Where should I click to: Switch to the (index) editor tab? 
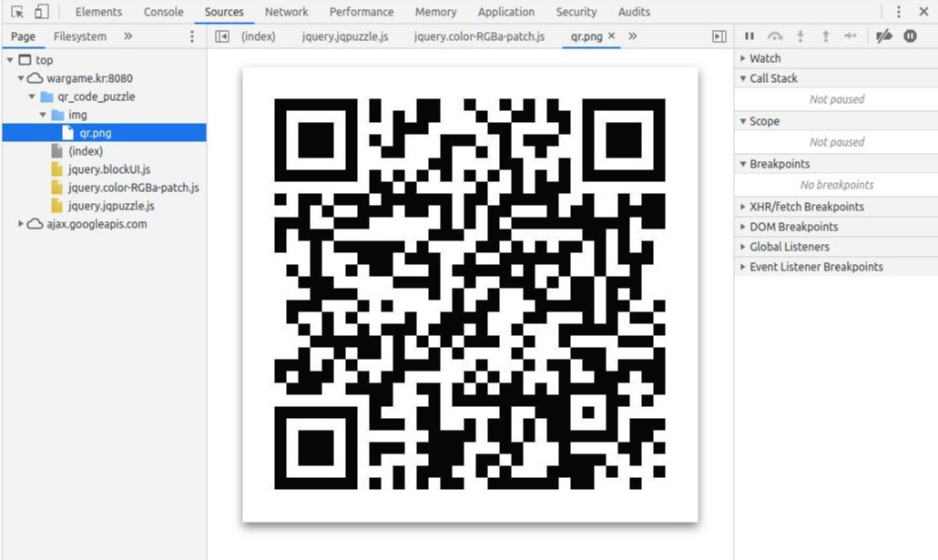click(x=259, y=36)
